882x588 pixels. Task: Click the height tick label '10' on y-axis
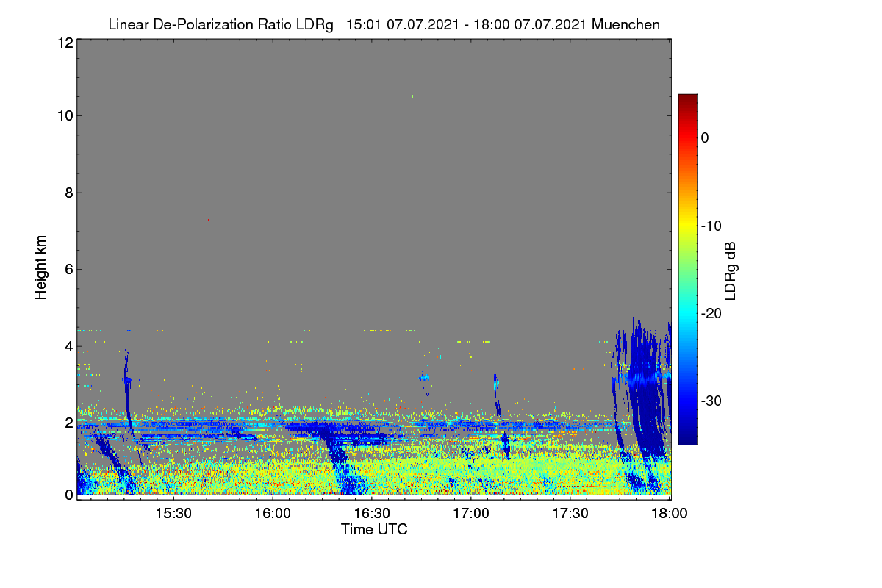(65, 115)
